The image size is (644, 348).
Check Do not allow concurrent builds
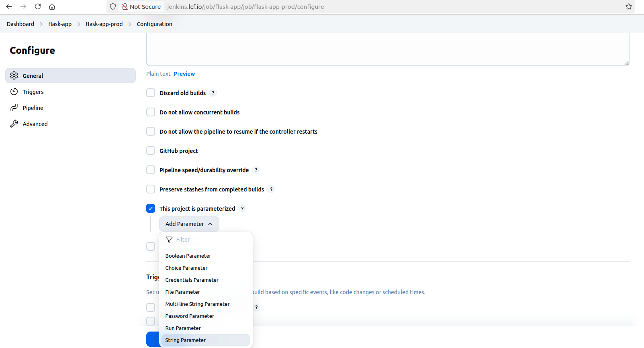[151, 112]
